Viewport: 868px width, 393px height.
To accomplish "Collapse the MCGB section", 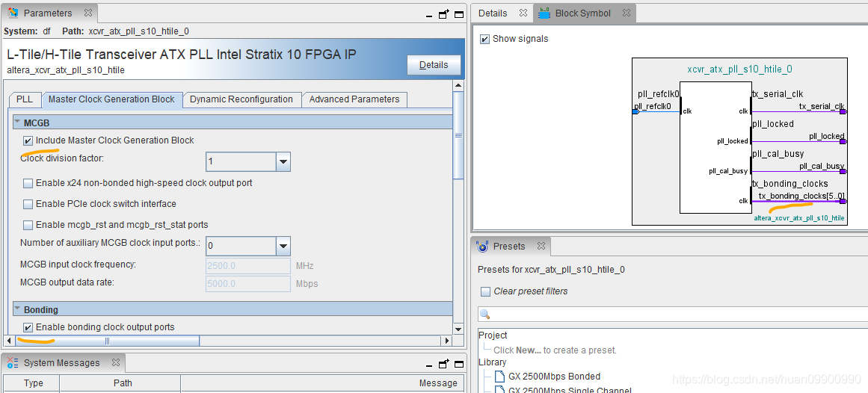I will [x=17, y=122].
